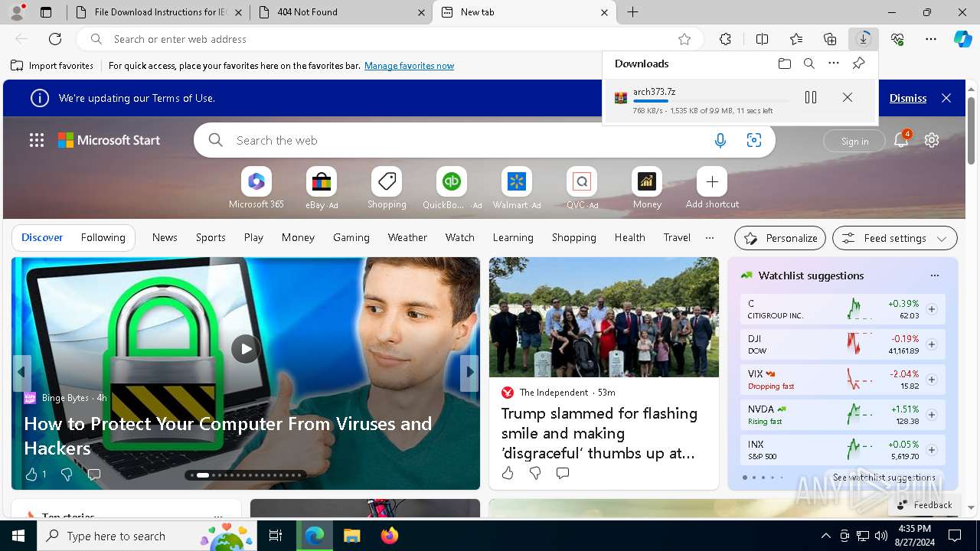Screen dimensions: 980x551
Task: Add DOW to watchlist
Action: [932, 344]
